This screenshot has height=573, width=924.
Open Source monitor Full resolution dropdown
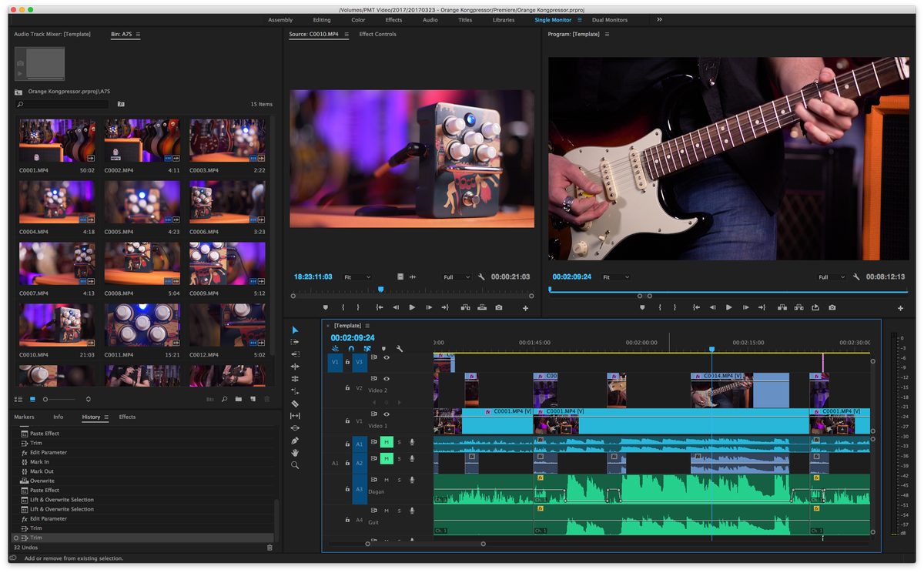coord(457,276)
